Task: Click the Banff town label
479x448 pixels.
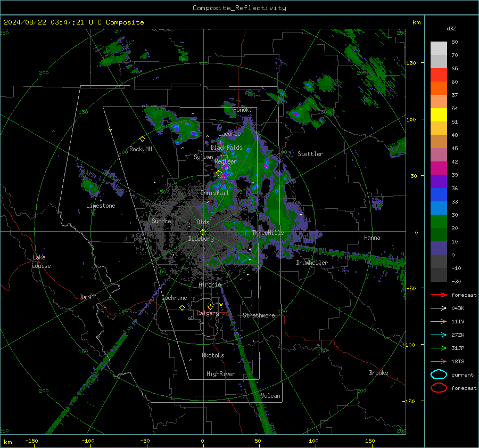Action: (88, 297)
